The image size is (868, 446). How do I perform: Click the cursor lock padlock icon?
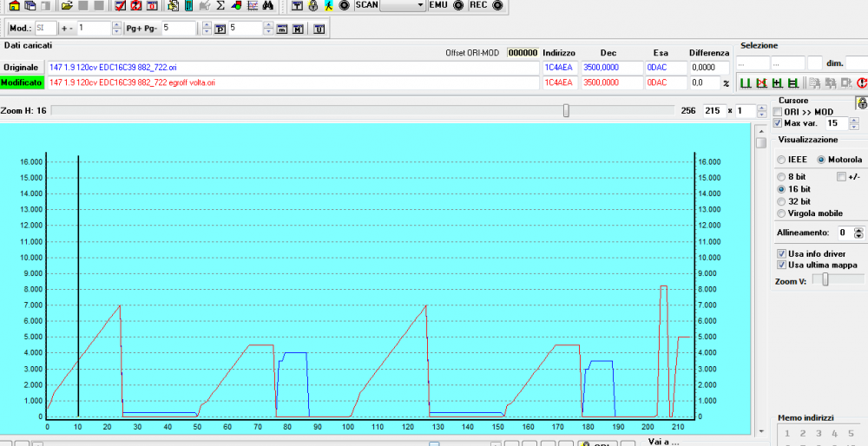click(x=863, y=103)
